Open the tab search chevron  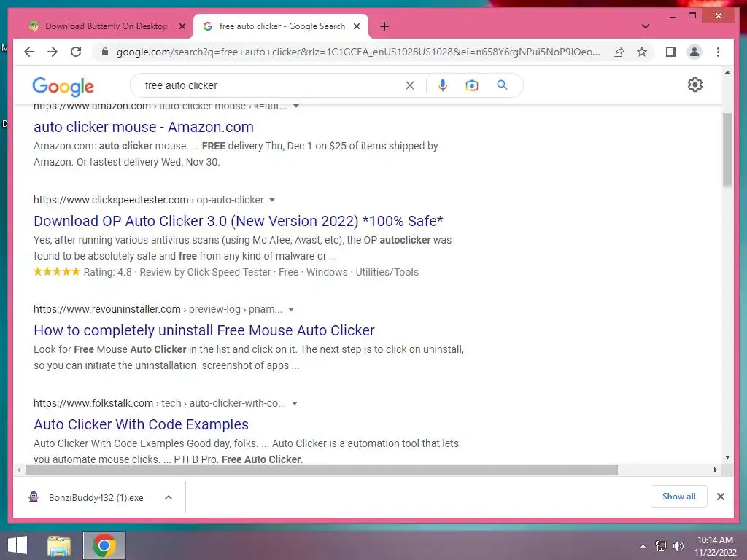(646, 26)
